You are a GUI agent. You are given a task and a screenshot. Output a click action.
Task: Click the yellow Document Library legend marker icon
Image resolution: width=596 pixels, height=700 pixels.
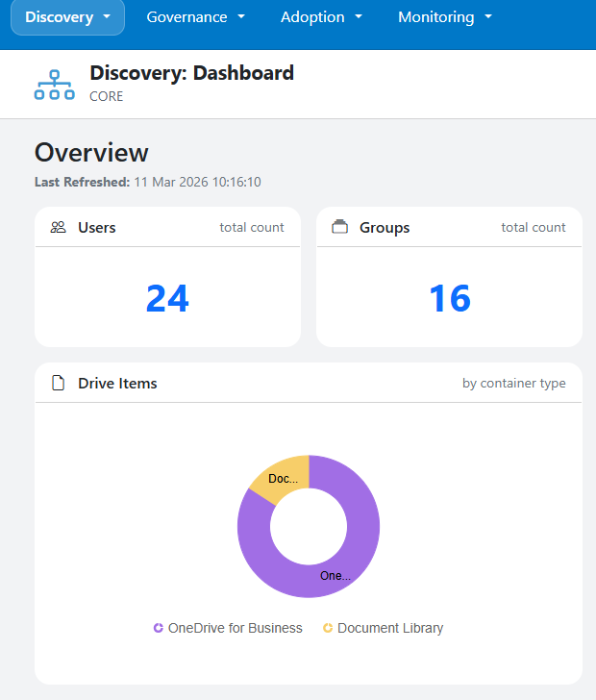pyautogui.click(x=328, y=628)
